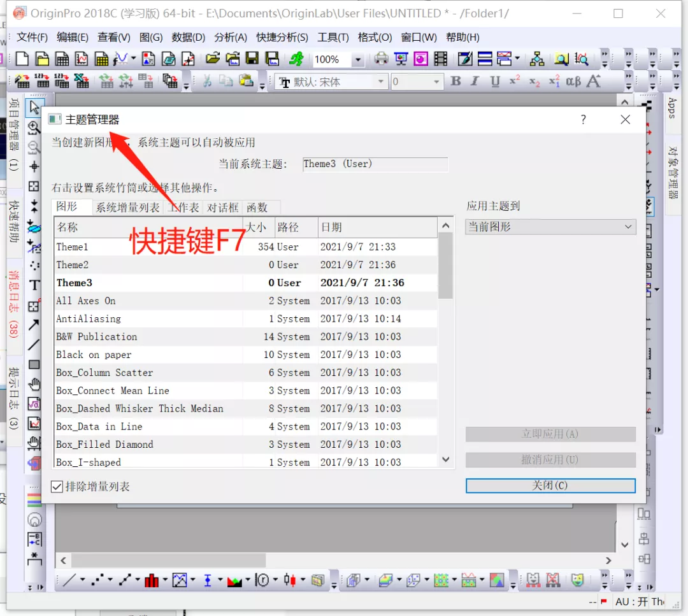688x616 pixels.
Task: Select the Theme1 row
Action: pyautogui.click(x=246, y=247)
